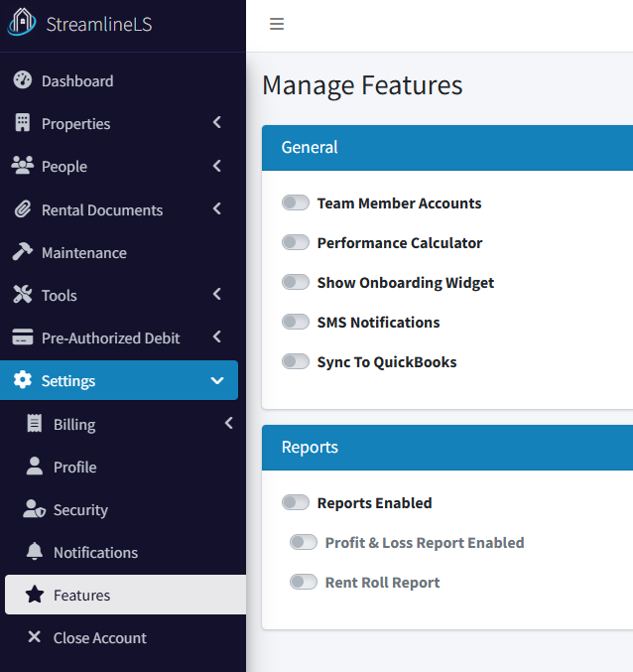Click the Rental Documents paperclip icon
This screenshot has width=633, height=672.
point(22,209)
